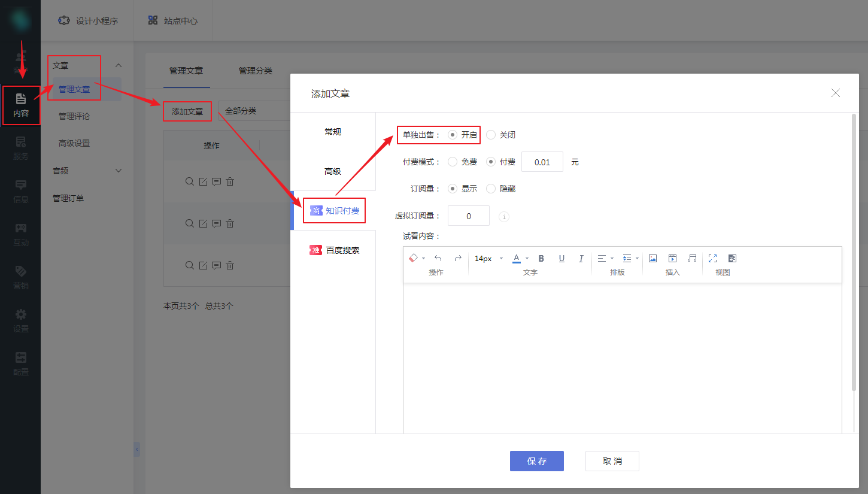Open the 配置 section in the left sidebar
868x494 pixels.
pyautogui.click(x=21, y=364)
